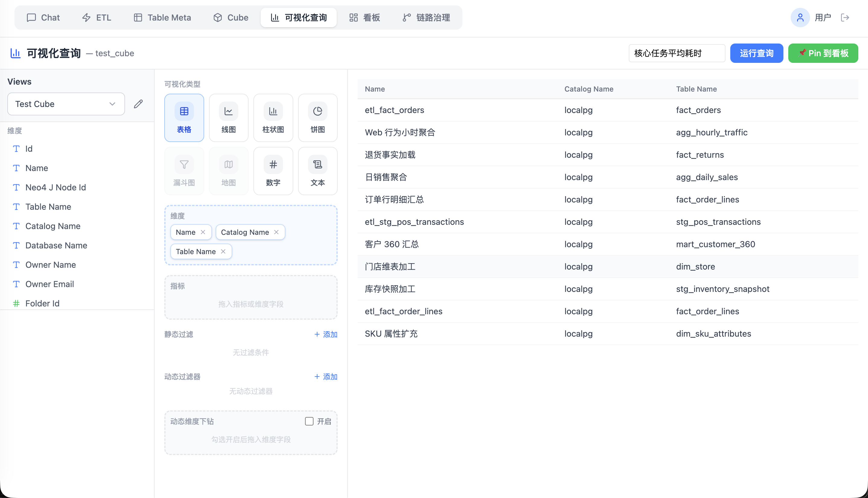This screenshot has height=498, width=868.
Task: Click the 日销售聚合 row name
Action: (386, 177)
